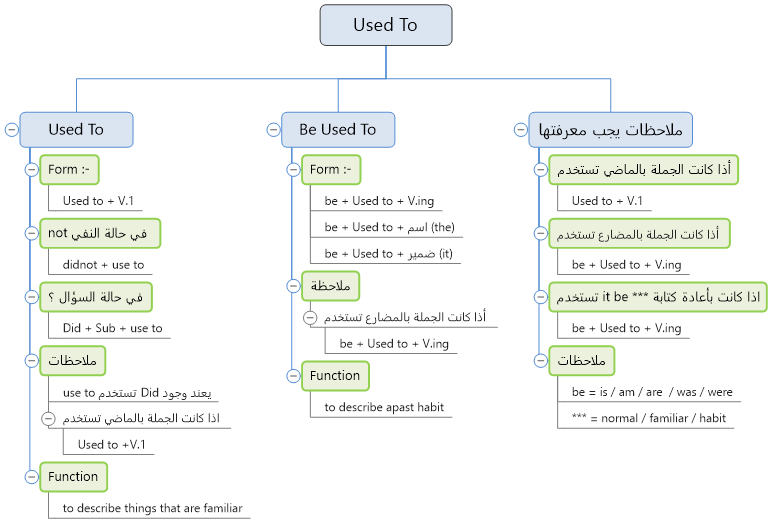The image size is (771, 522).
Task: Select 'Did + Sub + use to' subtopic
Action: pyautogui.click(x=113, y=328)
